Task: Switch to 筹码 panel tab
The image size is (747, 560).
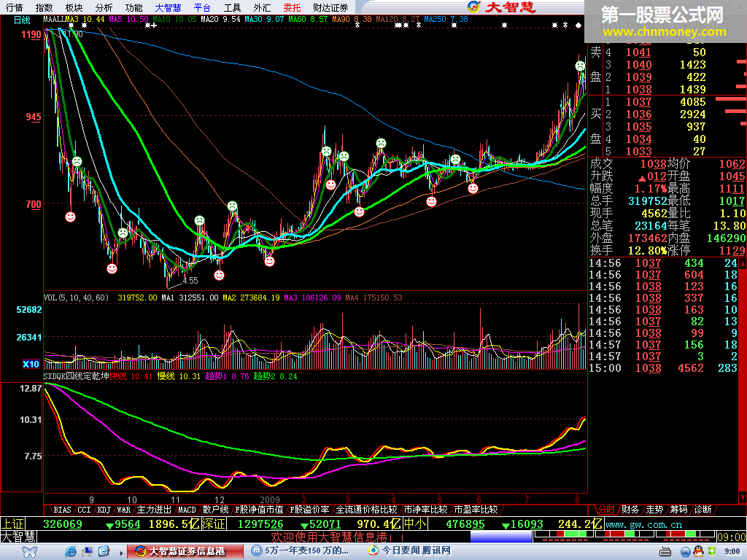Action: click(679, 510)
